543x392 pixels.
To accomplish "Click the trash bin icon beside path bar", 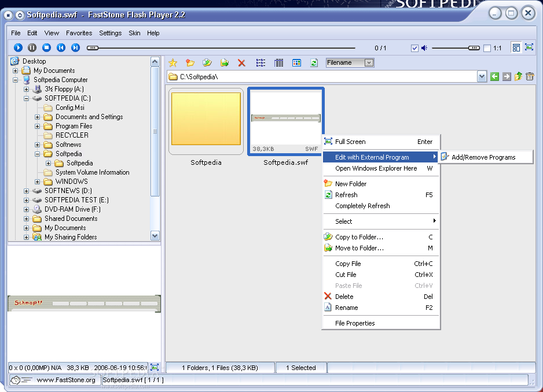I will (x=529, y=76).
